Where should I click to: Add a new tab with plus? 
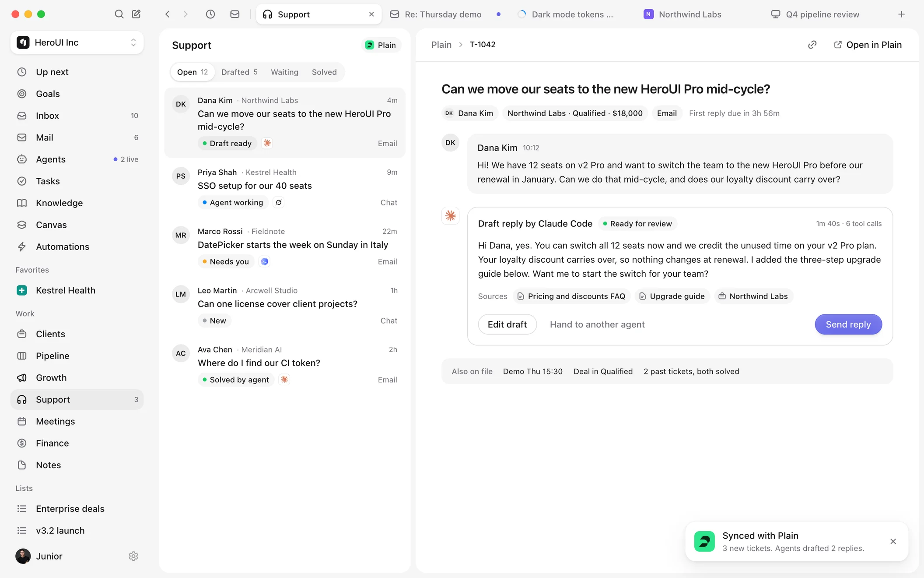901,14
